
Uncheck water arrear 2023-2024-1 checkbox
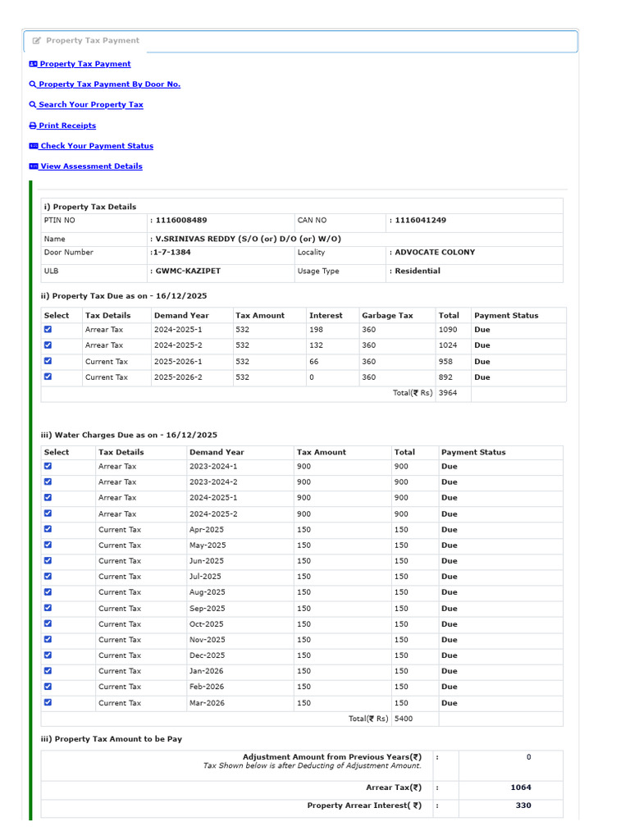click(x=48, y=466)
